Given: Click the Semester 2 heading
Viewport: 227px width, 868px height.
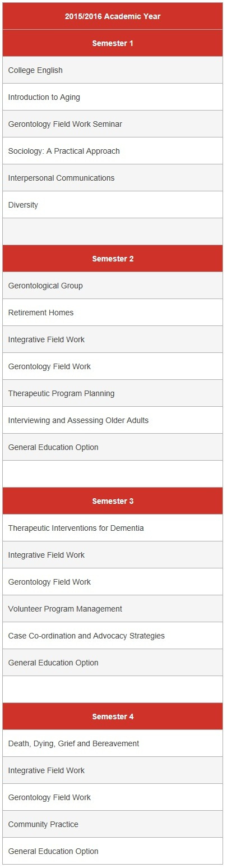Looking at the screenshot, I should tap(113, 259).
